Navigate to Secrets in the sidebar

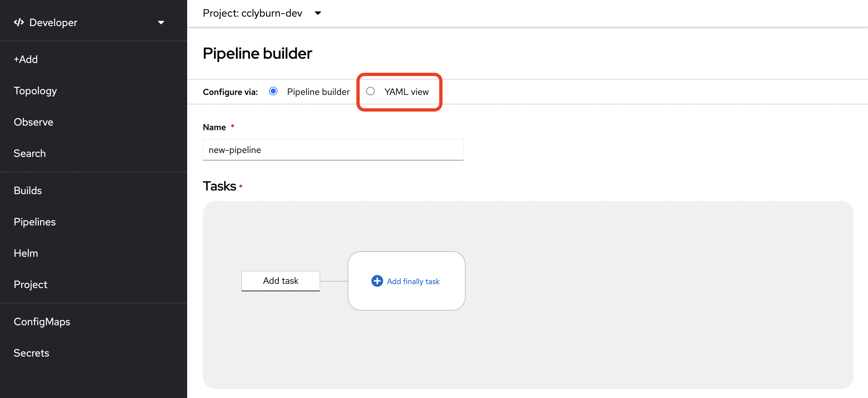point(31,353)
